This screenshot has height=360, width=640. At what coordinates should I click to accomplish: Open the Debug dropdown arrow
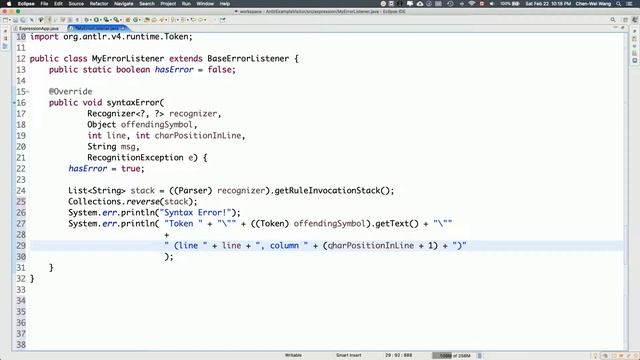click(91, 20)
